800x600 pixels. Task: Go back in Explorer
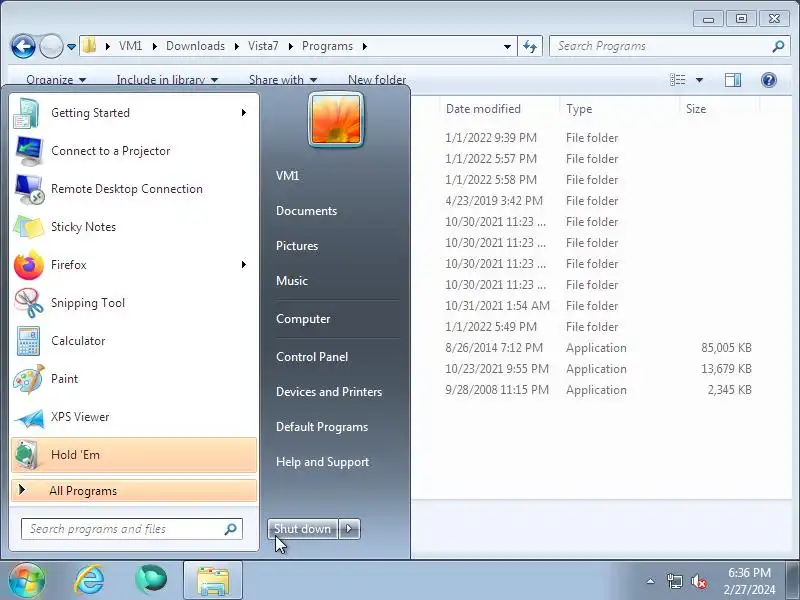(23, 46)
